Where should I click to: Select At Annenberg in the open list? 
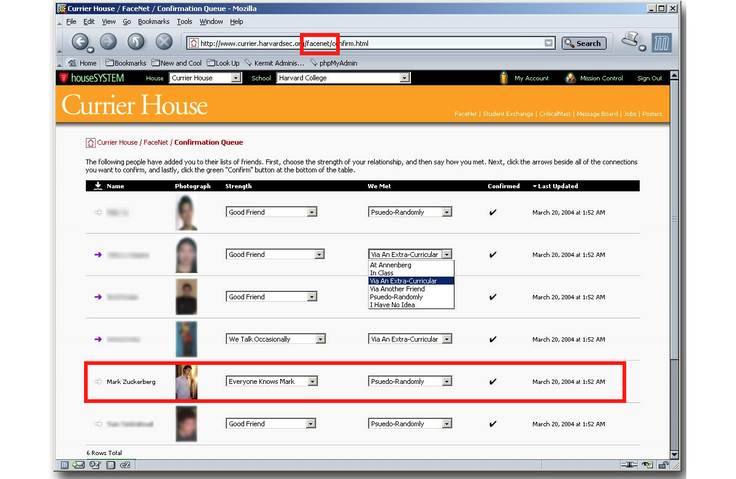(x=411, y=265)
